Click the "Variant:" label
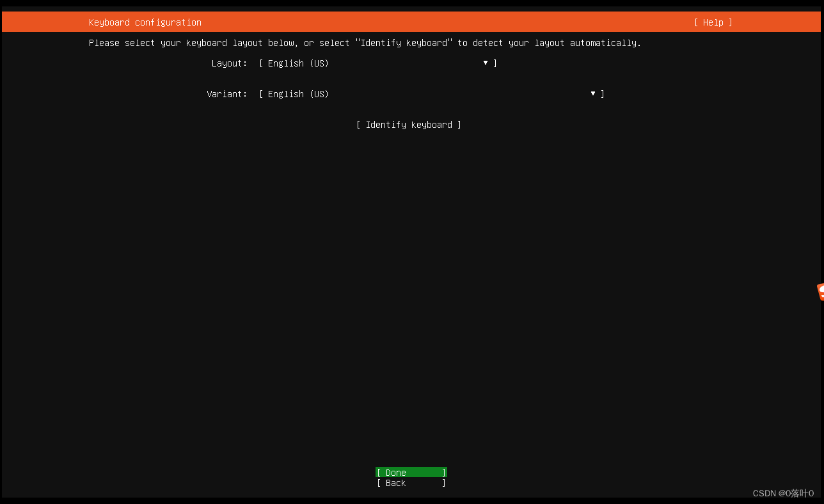This screenshot has width=824, height=504. coord(226,94)
